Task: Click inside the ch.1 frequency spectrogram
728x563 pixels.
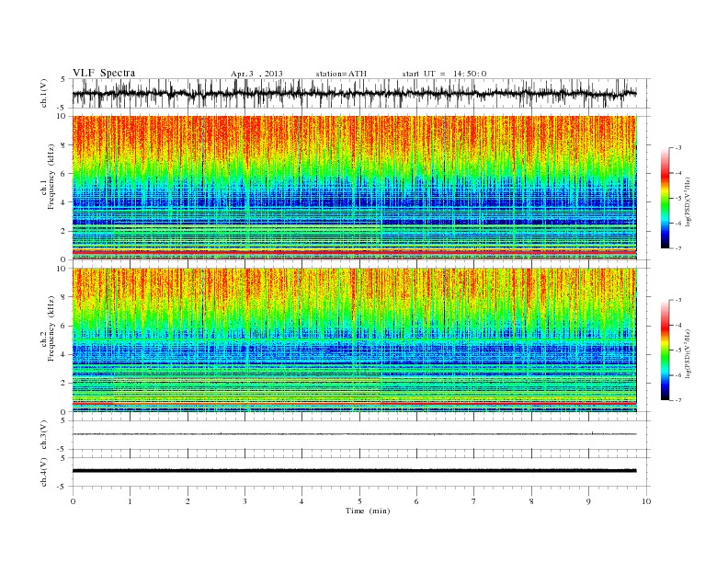Action: [x=354, y=188]
